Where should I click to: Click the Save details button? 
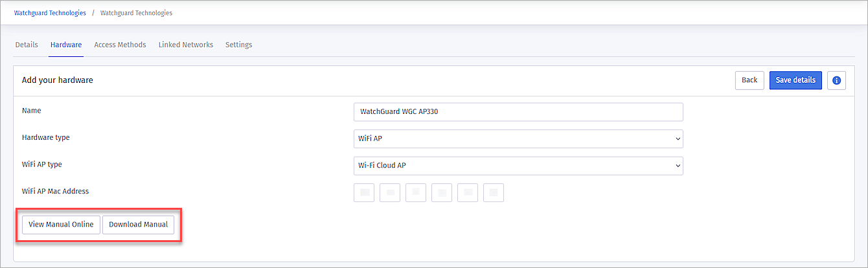(x=795, y=80)
